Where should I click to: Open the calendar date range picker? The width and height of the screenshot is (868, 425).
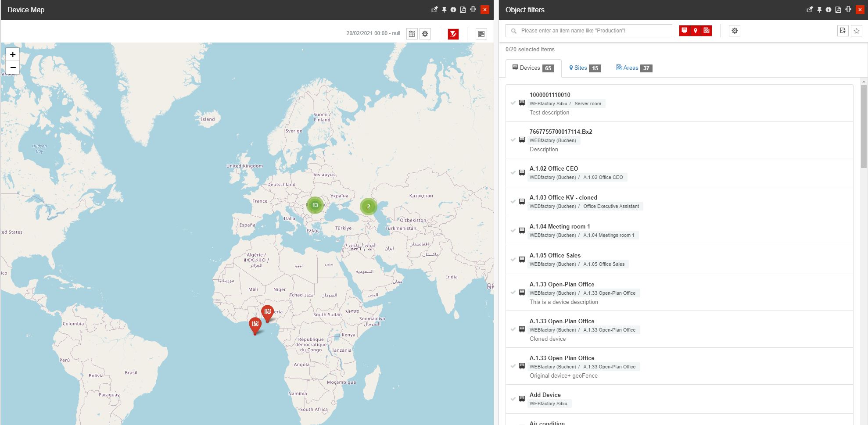tap(412, 34)
